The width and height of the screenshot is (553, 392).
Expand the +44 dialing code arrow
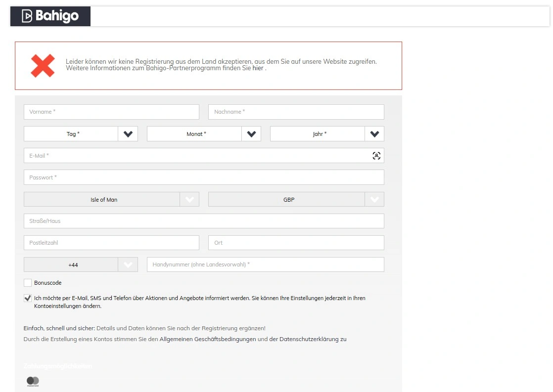[x=128, y=265]
